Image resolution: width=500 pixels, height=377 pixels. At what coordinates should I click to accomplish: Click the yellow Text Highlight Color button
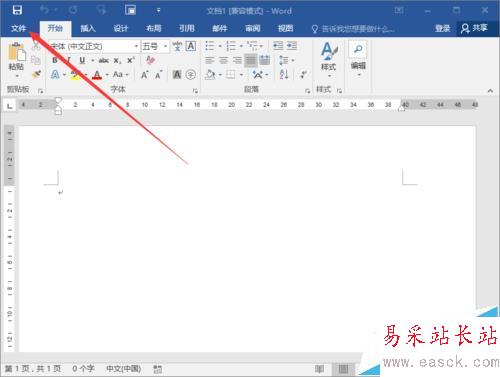pos(76,75)
